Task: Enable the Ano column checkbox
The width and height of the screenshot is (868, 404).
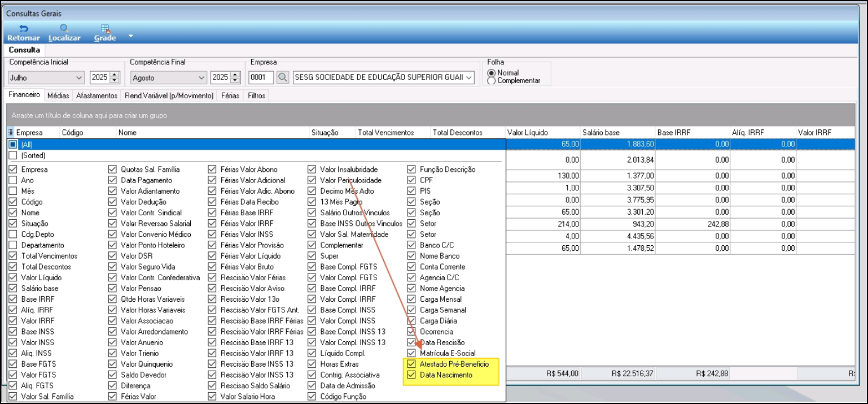Action: (x=13, y=180)
